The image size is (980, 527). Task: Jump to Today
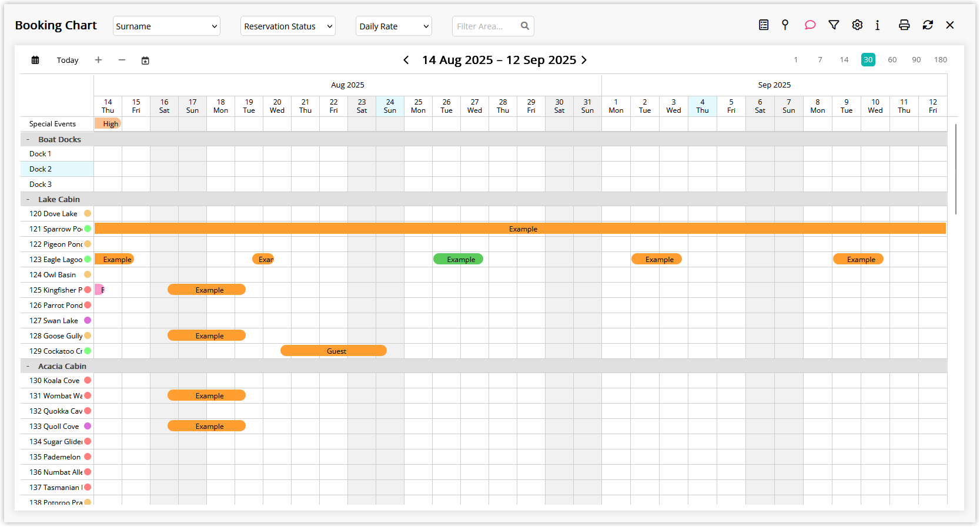(x=68, y=60)
